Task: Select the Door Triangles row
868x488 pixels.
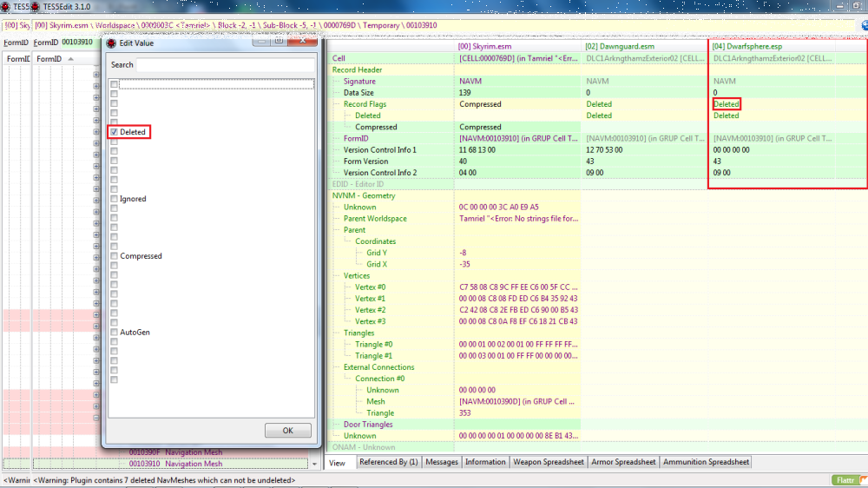Action: click(x=368, y=425)
